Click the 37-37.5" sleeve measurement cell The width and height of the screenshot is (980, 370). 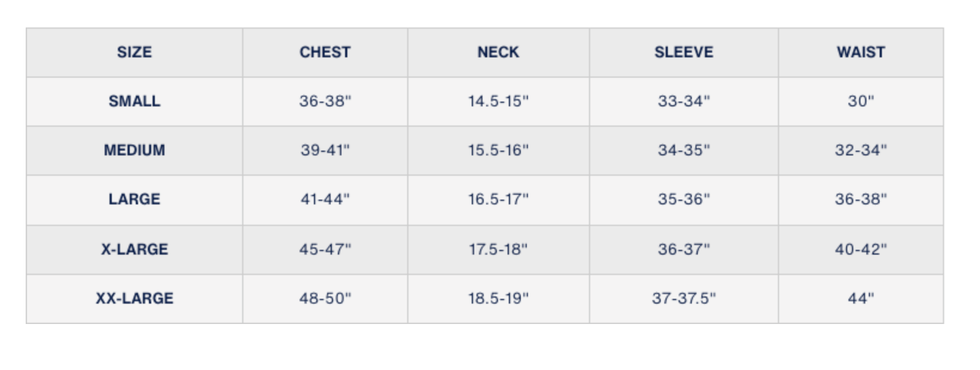pyautogui.click(x=684, y=298)
